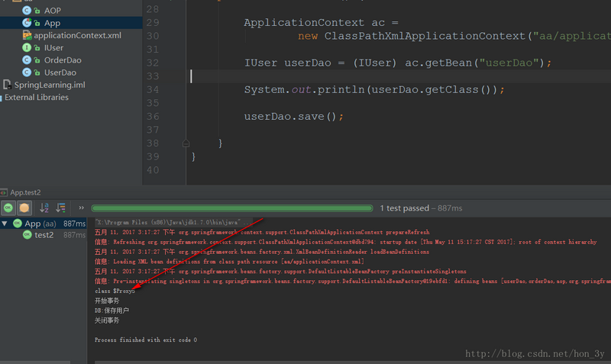Click the green test progress bar
611x364 pixels.
click(232, 208)
